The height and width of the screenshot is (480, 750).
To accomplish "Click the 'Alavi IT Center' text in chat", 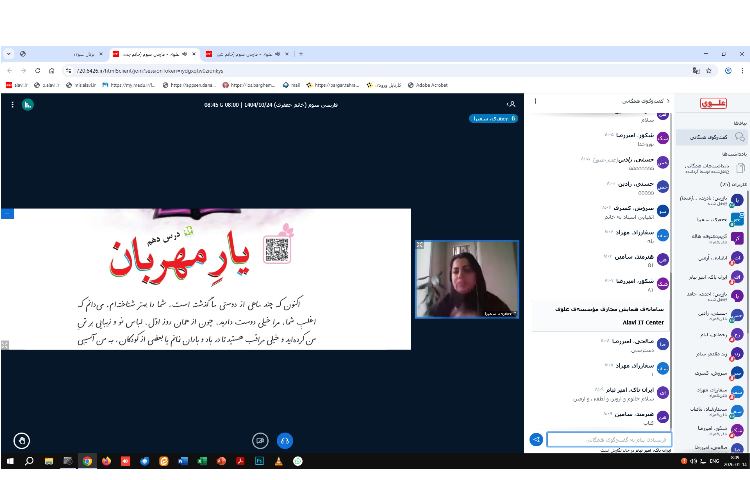I will click(x=643, y=322).
